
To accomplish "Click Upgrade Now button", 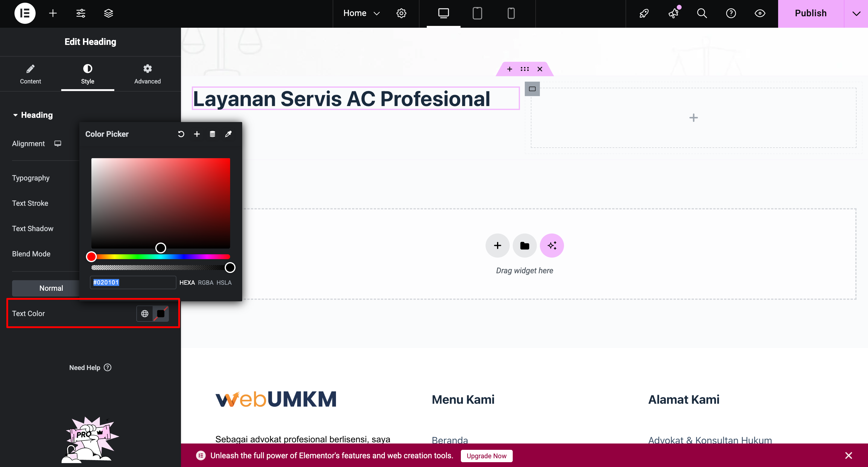I will coord(486,456).
